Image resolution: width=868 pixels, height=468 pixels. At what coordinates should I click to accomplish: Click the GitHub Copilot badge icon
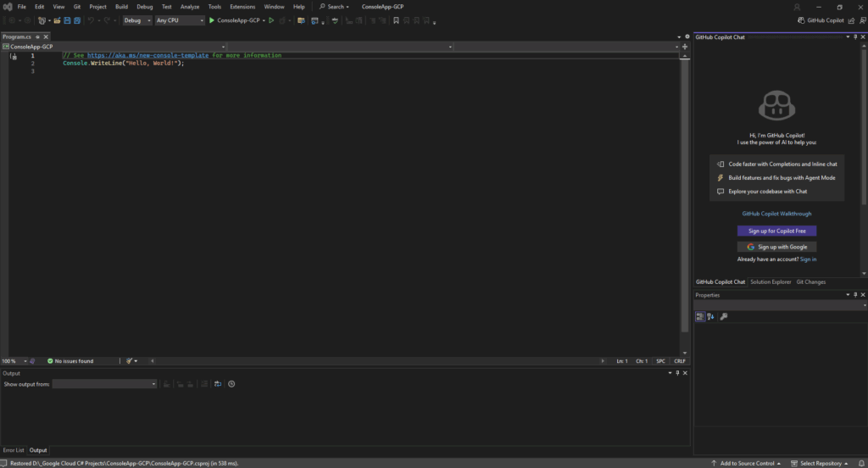pos(800,20)
